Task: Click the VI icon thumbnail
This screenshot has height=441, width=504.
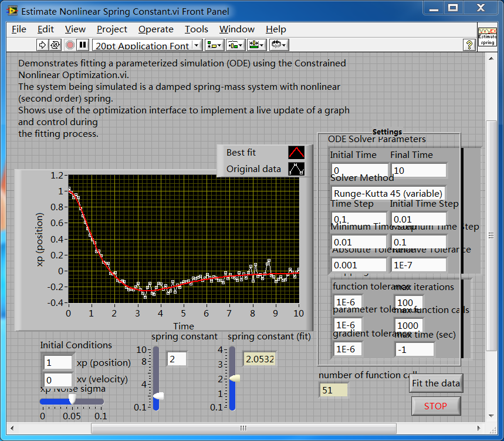Action: click(x=487, y=37)
